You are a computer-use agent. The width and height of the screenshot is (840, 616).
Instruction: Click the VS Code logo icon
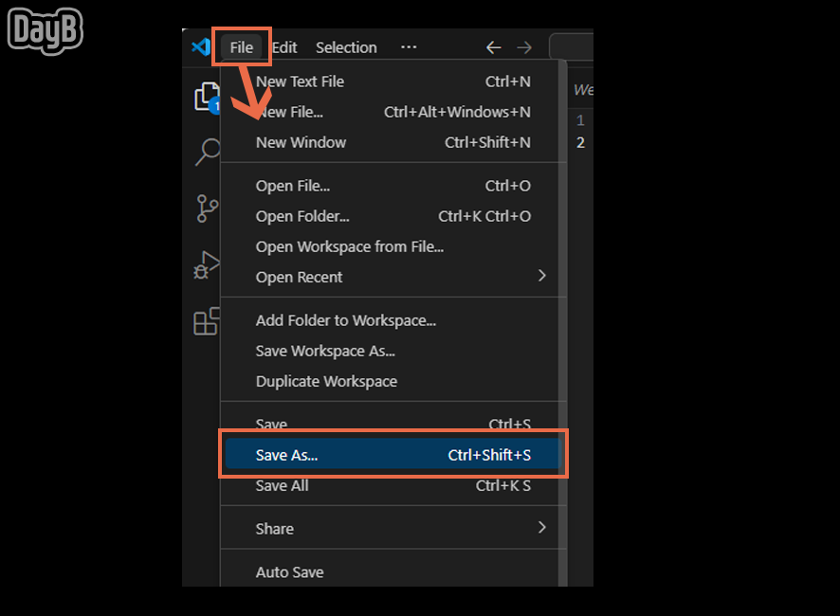point(201,45)
